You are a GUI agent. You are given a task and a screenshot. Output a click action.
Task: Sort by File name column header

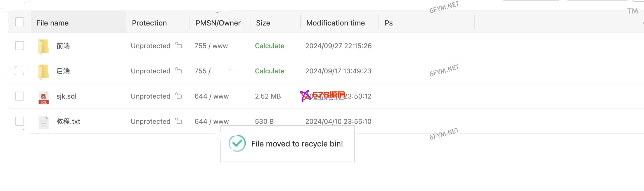coord(53,23)
